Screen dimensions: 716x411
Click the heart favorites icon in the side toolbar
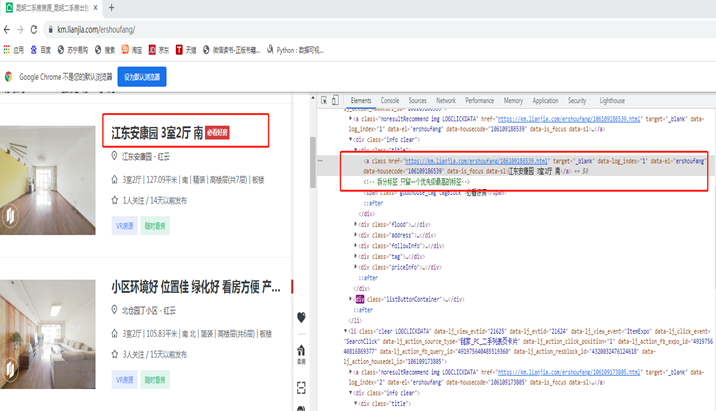click(x=301, y=317)
